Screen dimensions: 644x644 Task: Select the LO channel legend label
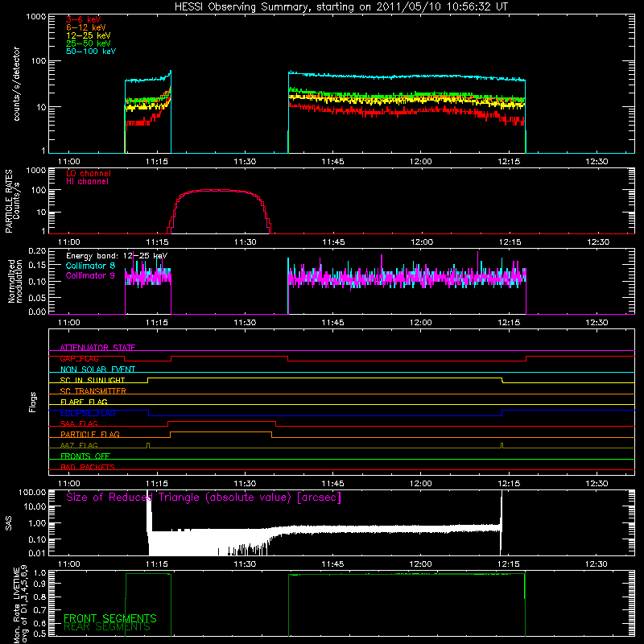(x=89, y=173)
